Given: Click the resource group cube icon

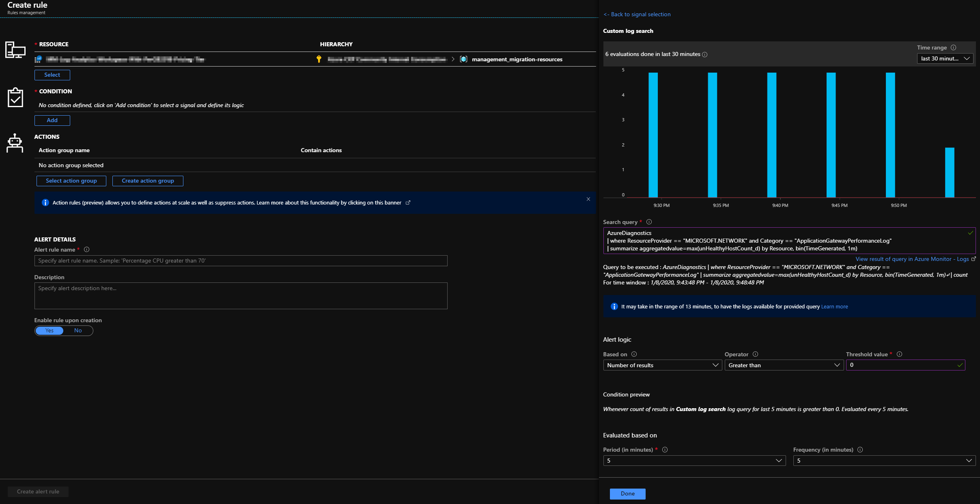Looking at the screenshot, I should click(x=463, y=59).
